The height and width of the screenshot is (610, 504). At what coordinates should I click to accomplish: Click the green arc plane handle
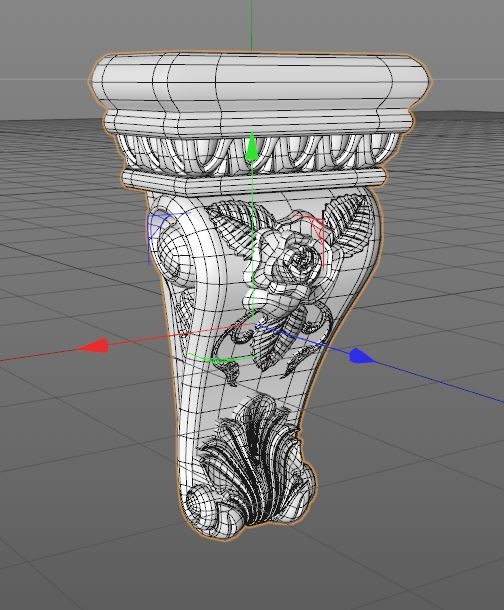coord(222,359)
